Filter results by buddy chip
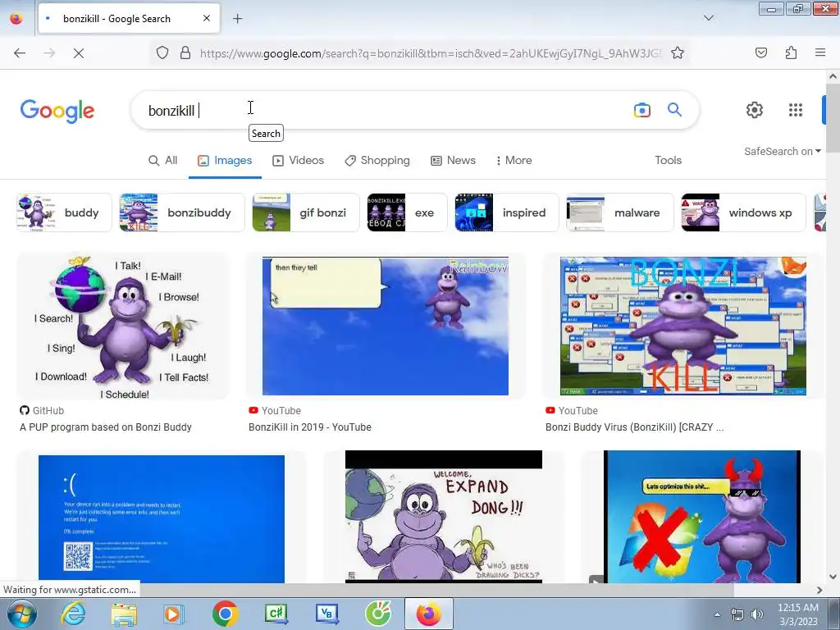Screen dimensions: 840x630 [64, 212]
